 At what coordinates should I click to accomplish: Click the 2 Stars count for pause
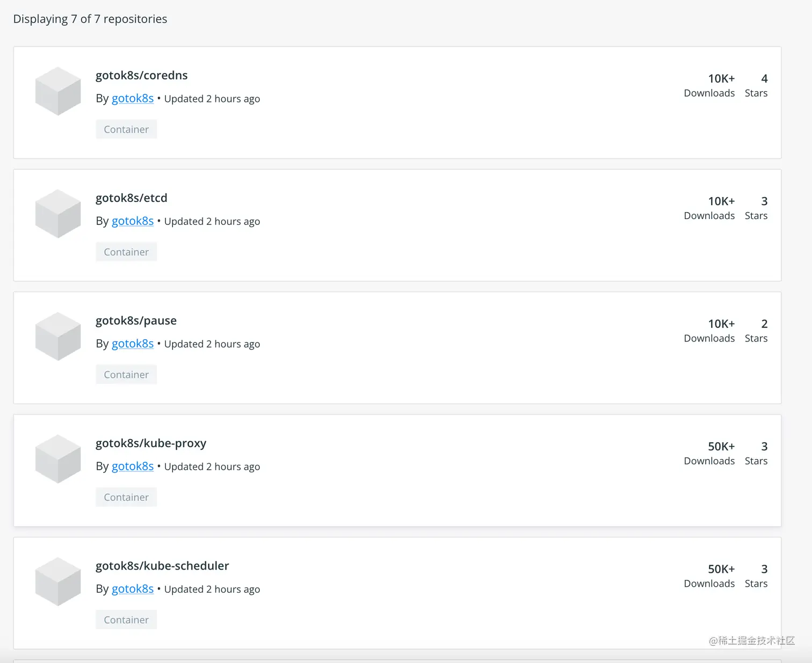tap(756, 331)
